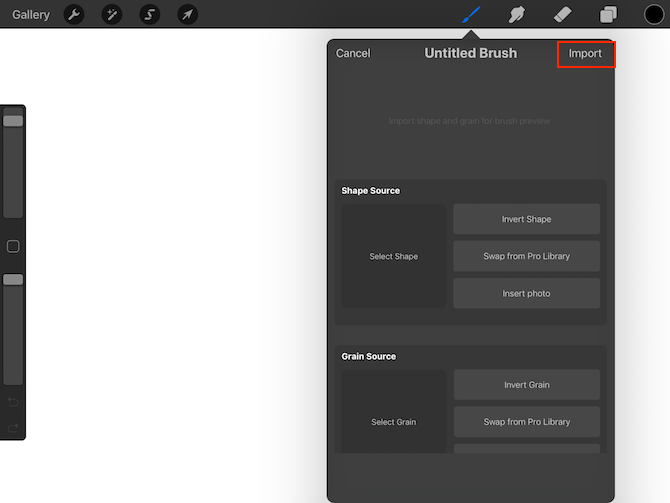Cancel the Untitled Brush dialog
This screenshot has width=670, height=503.
tap(353, 53)
